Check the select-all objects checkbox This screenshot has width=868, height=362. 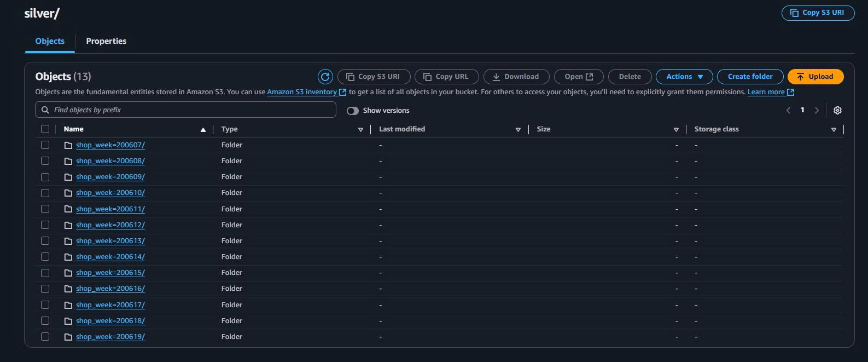(x=45, y=129)
